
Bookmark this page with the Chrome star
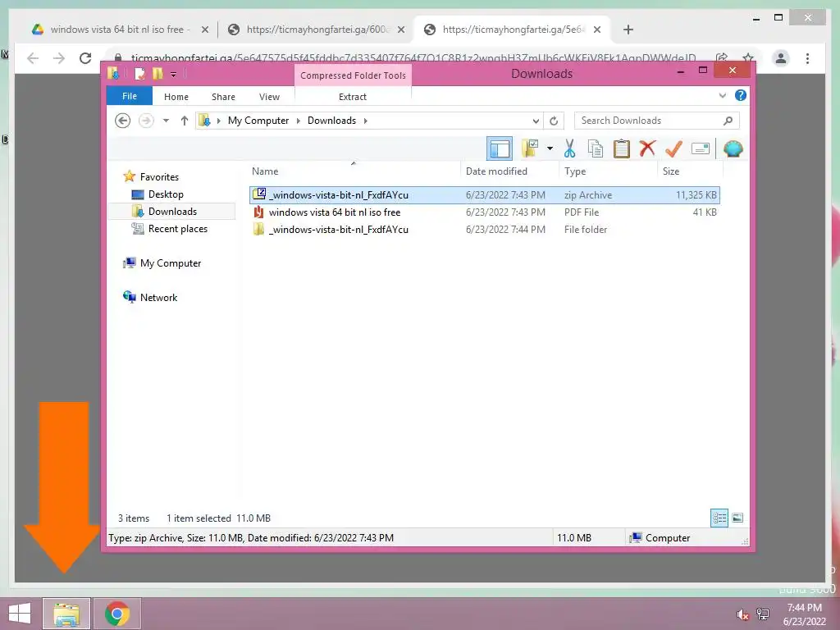click(x=748, y=57)
